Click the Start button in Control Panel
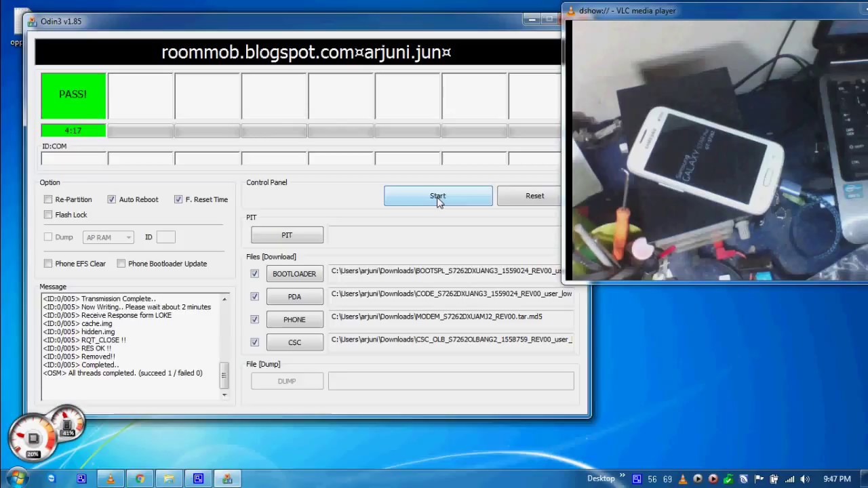The height and width of the screenshot is (488, 868). (438, 196)
